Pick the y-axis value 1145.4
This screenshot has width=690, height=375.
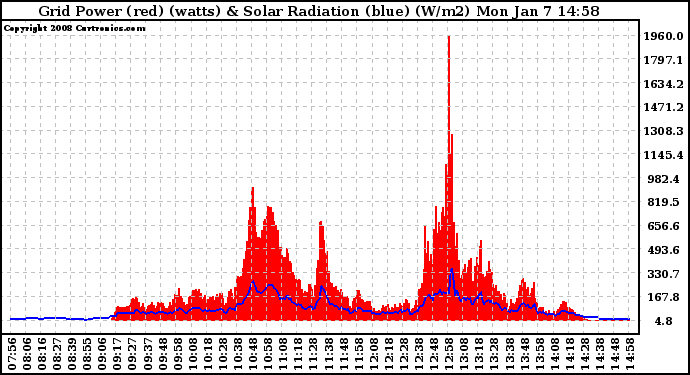coord(664,155)
